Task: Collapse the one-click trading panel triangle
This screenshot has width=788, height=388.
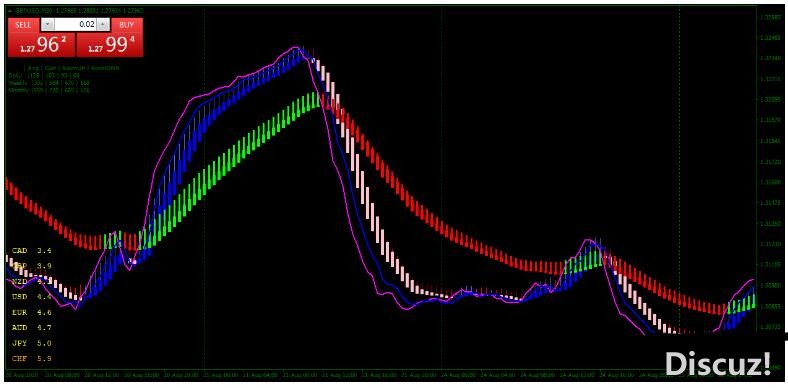Action: (x=10, y=10)
